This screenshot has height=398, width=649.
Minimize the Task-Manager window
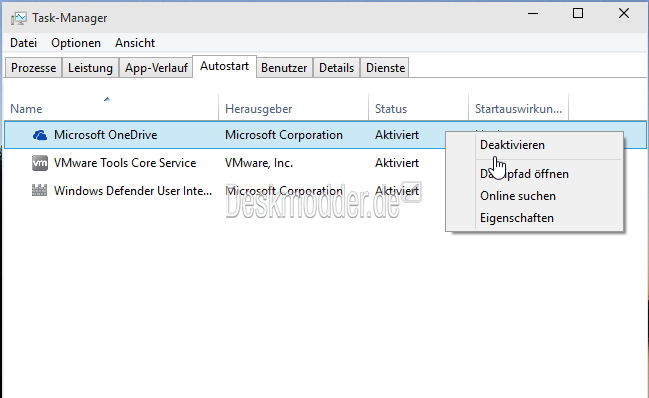click(533, 14)
